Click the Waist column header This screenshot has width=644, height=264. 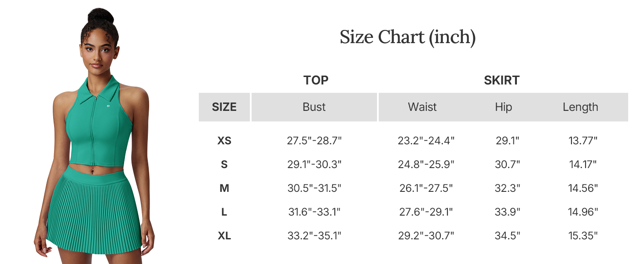click(422, 107)
